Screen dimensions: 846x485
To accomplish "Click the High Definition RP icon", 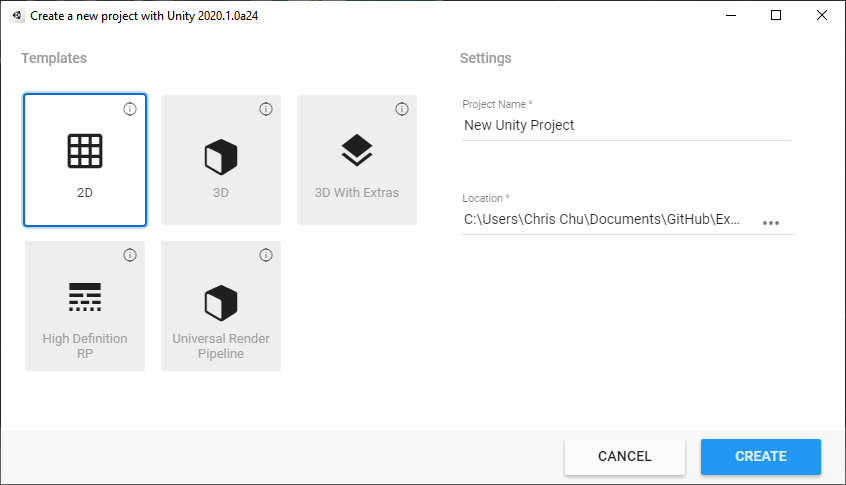I will pyautogui.click(x=85, y=297).
